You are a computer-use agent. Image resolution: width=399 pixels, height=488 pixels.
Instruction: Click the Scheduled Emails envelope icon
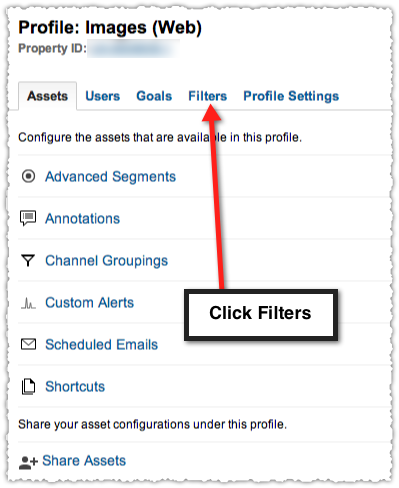(28, 344)
